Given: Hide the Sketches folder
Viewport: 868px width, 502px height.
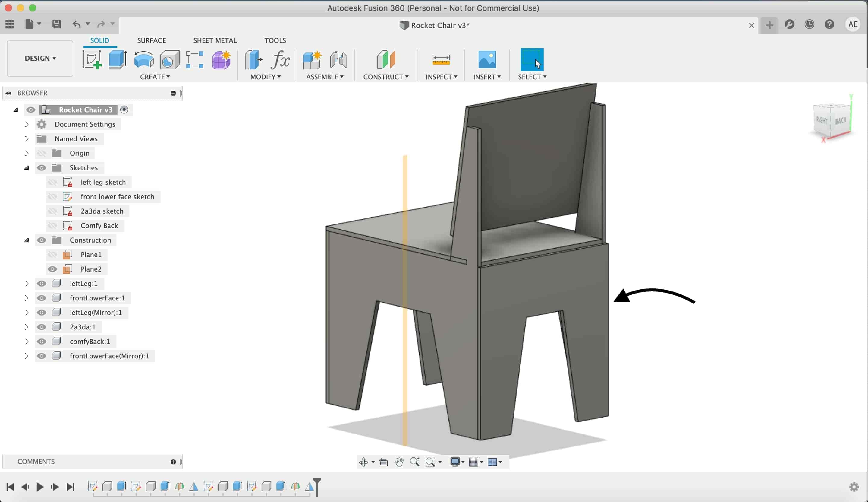Looking at the screenshot, I should pos(41,167).
